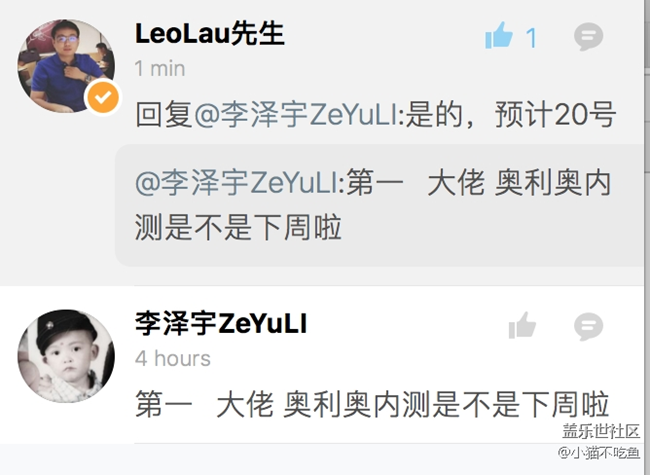This screenshot has width=650, height=475.
Task: Click the @小猫不吃鱼 watermark handle
Action: pyautogui.click(x=599, y=452)
